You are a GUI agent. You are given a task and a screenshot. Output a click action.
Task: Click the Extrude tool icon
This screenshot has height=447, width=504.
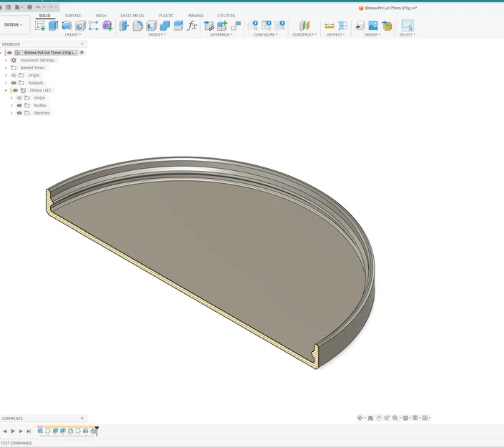(x=53, y=26)
